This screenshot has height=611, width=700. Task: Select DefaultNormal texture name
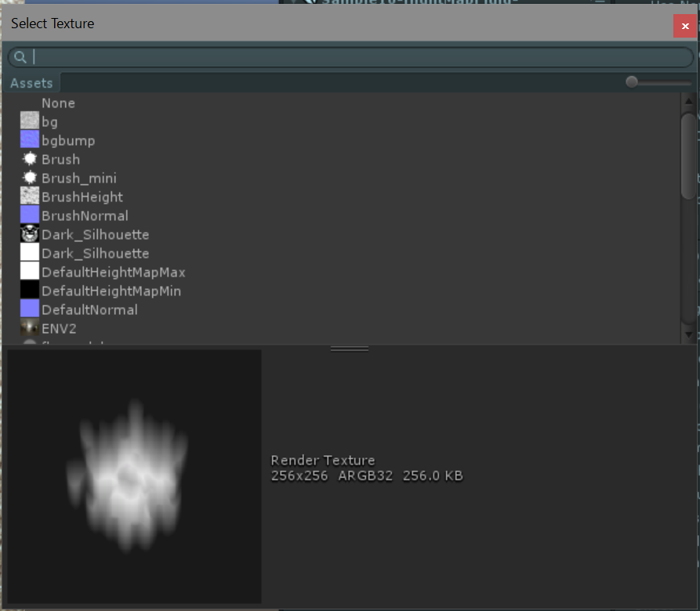tap(89, 309)
